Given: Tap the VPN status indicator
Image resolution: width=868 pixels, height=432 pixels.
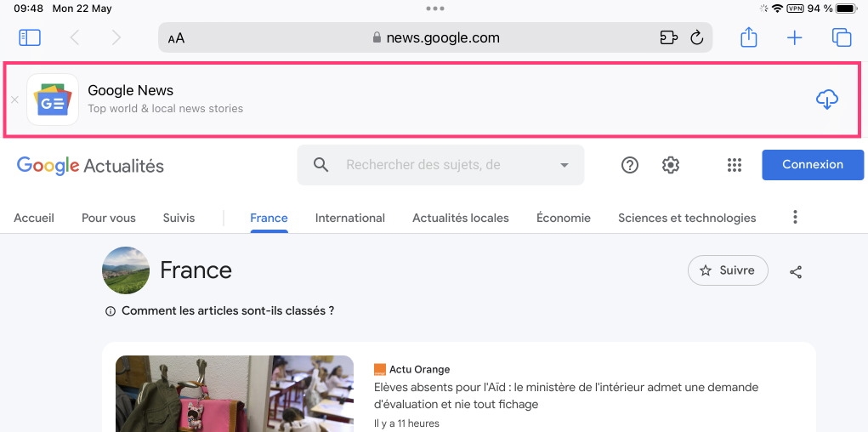Looking at the screenshot, I should click(x=796, y=9).
